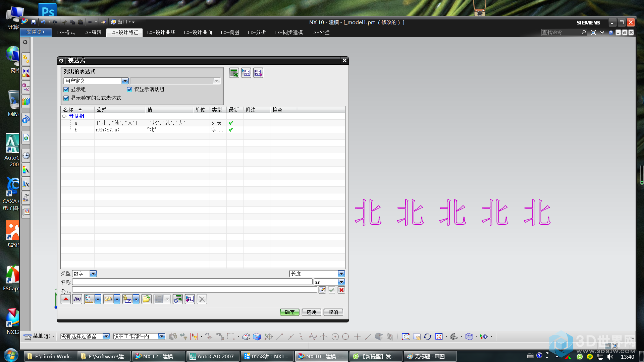Click the 类型 column header
644x362 pixels.
click(218, 110)
